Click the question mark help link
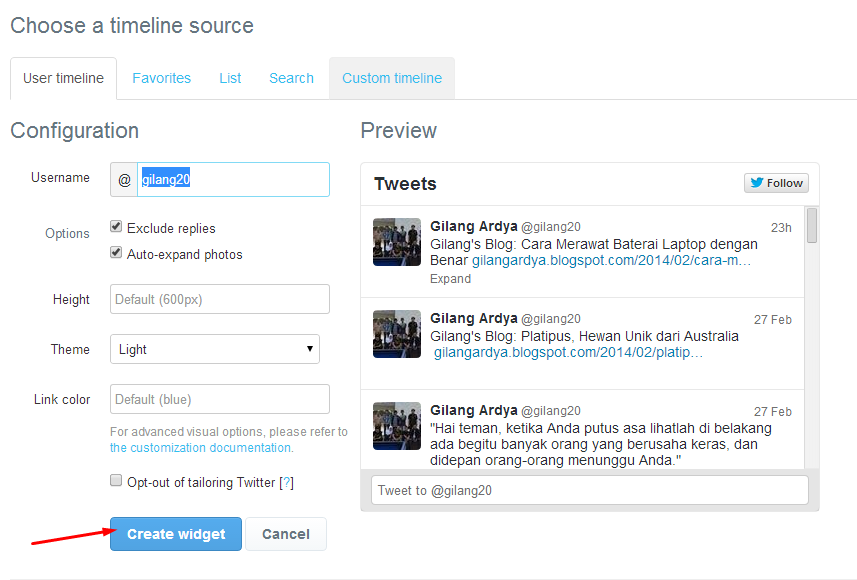 click(x=286, y=483)
